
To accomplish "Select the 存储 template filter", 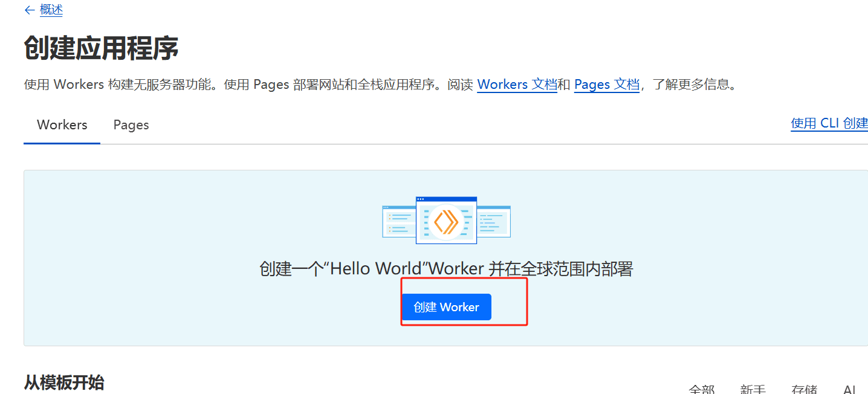I will 804,389.
